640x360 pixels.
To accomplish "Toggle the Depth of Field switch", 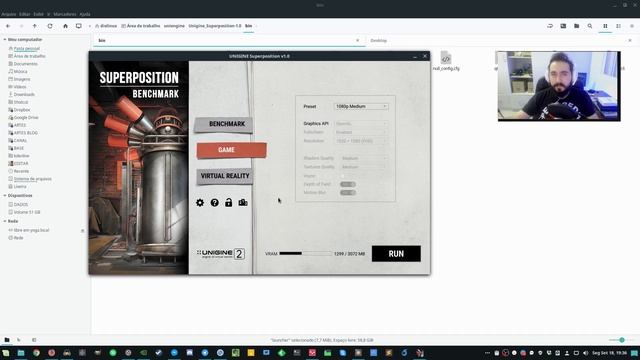I will (x=348, y=184).
